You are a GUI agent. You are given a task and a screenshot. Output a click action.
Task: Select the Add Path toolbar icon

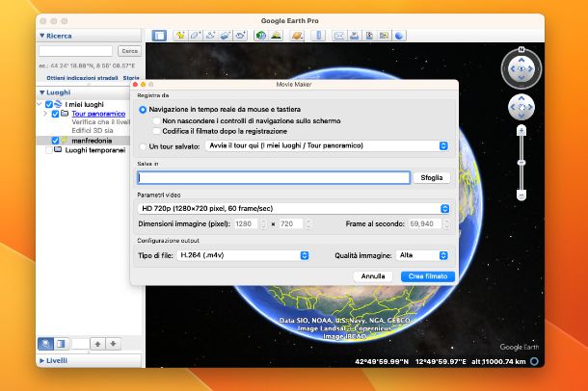(210, 36)
